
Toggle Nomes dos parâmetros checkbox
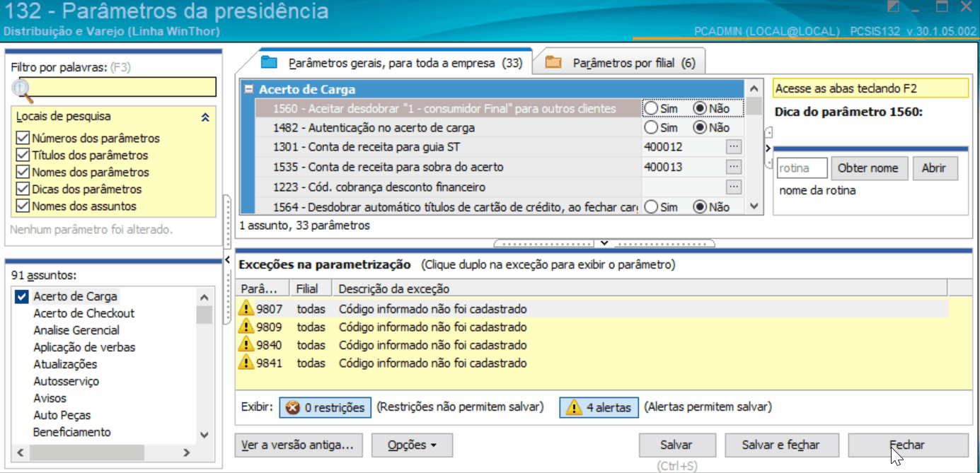(22, 173)
